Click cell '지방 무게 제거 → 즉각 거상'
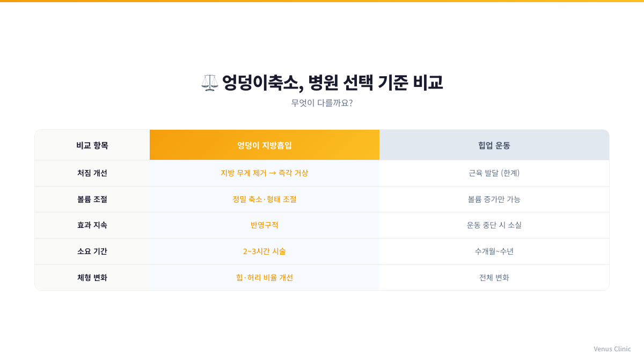The height and width of the screenshot is (362, 644). (265, 173)
